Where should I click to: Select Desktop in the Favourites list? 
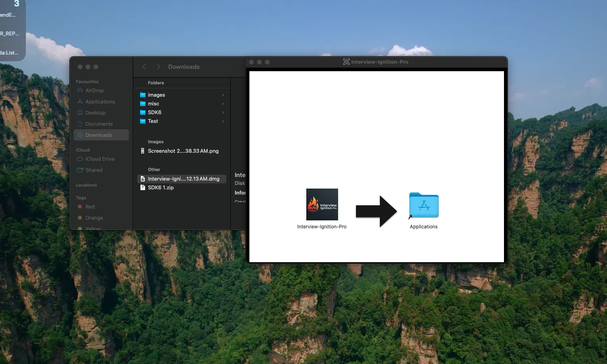[x=95, y=113]
